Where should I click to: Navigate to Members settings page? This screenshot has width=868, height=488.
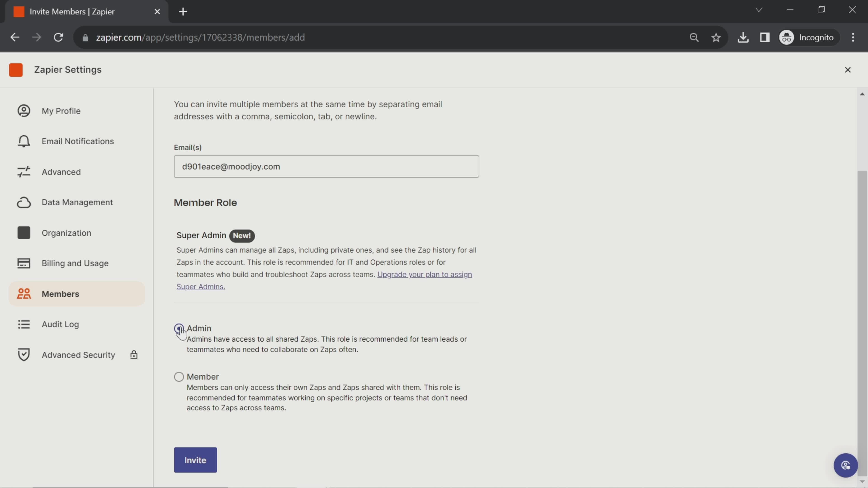(x=60, y=294)
